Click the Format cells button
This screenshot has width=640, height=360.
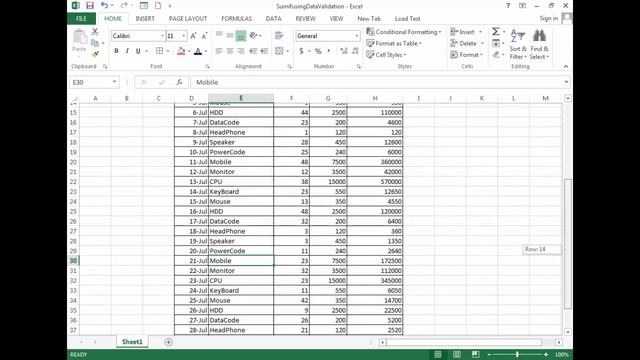(x=467, y=55)
